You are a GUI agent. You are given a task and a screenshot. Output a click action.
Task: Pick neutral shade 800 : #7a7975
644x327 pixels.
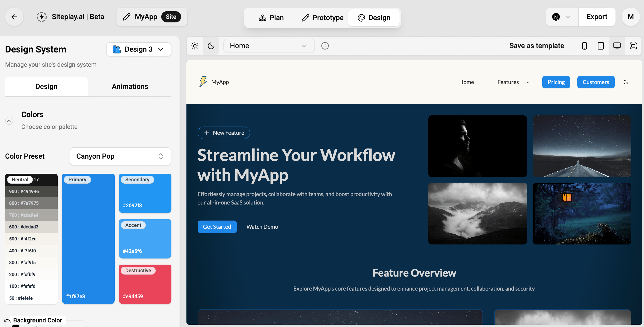pos(31,203)
